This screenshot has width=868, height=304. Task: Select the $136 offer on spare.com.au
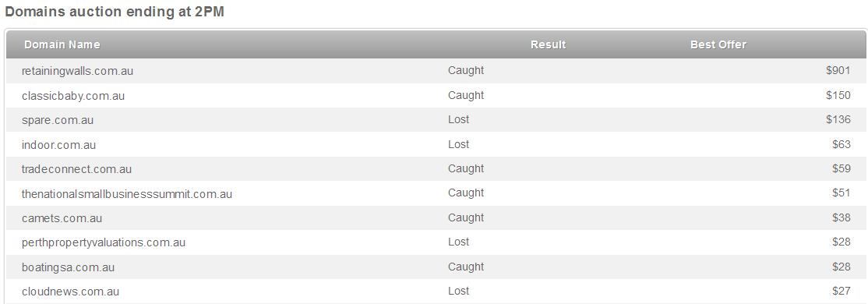point(838,119)
